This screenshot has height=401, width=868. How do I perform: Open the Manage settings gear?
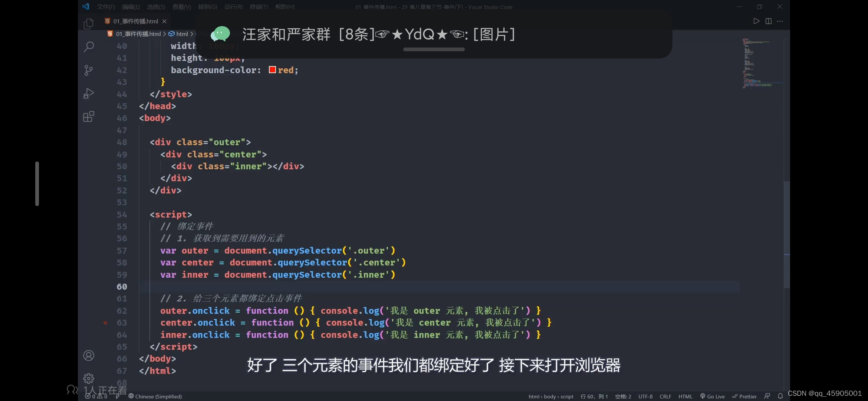[x=89, y=378]
